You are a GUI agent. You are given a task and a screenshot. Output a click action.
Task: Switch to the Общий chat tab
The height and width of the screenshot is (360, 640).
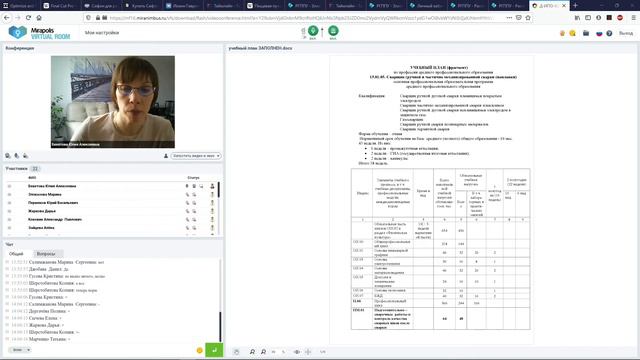pyautogui.click(x=16, y=254)
